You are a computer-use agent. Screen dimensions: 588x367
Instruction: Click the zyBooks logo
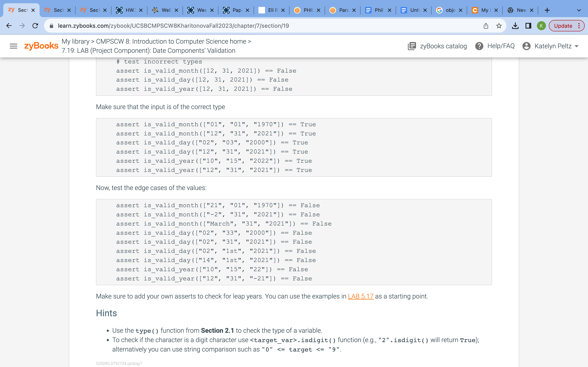(41, 46)
